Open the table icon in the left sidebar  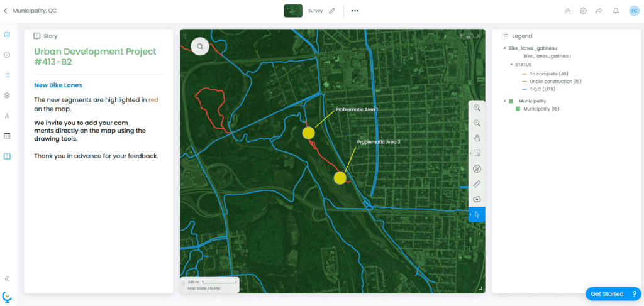click(7, 136)
